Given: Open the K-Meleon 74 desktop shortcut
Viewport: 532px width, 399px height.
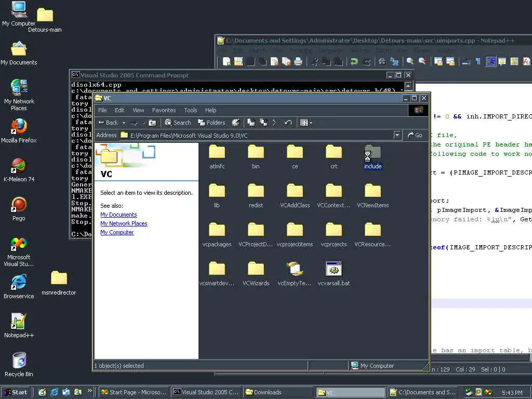Looking at the screenshot, I should point(19,170).
